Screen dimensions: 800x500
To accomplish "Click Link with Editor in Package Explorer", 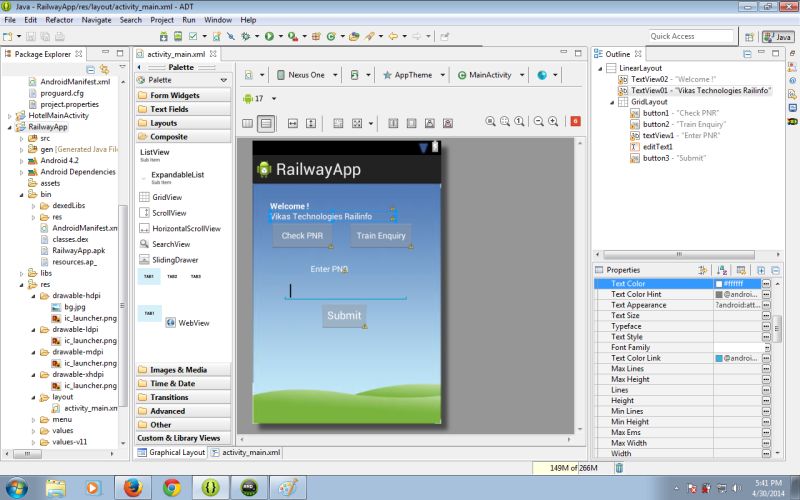I will pos(105,69).
